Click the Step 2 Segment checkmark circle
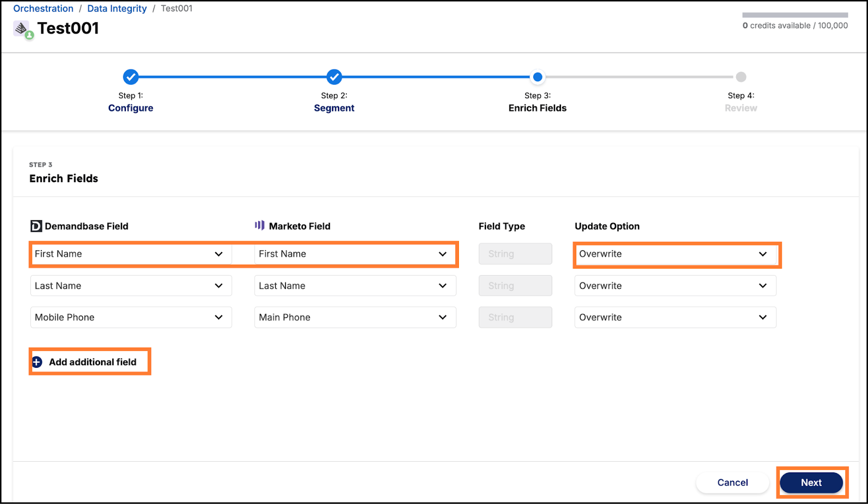Viewport: 868px width, 504px height. [x=334, y=77]
